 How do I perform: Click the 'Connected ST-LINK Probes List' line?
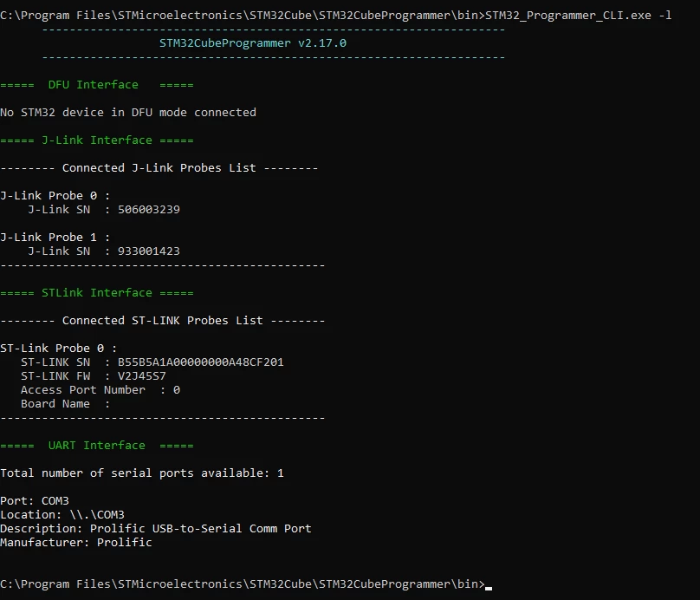pyautogui.click(x=163, y=321)
